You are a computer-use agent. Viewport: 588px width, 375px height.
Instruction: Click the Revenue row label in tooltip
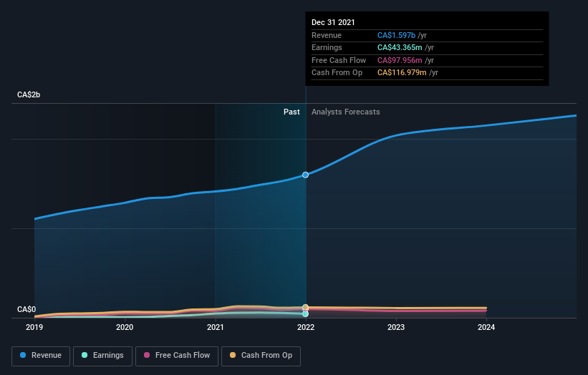[327, 35]
